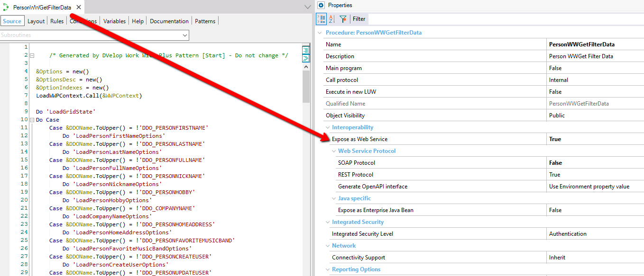Viewport: 644px width, 276px height.
Task: Open the document tab list chevron
Action: [307, 7]
